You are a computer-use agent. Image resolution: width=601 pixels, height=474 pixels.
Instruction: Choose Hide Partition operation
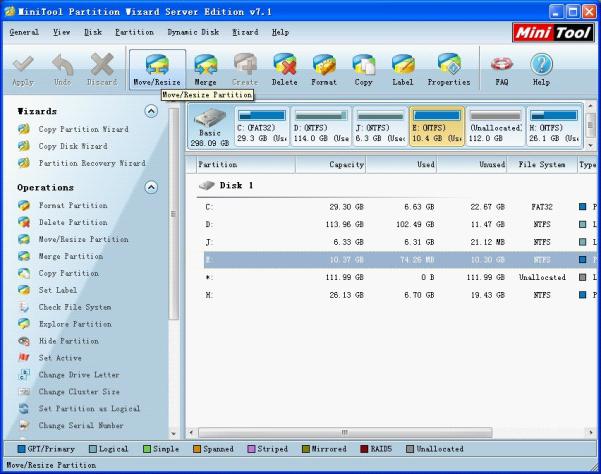[x=58, y=341]
